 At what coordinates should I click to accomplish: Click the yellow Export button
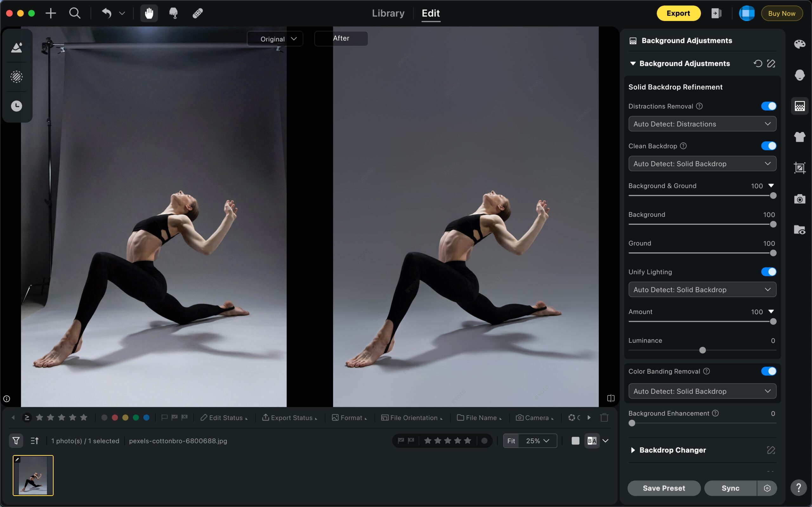click(x=678, y=13)
